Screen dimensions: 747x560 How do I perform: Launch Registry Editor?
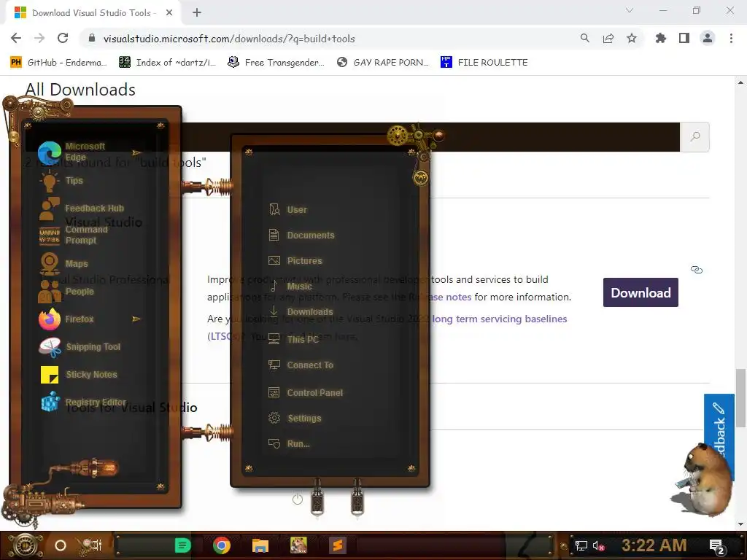pyautogui.click(x=83, y=402)
